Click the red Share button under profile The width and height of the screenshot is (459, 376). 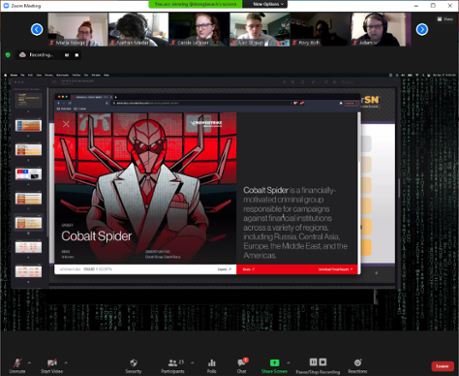click(248, 269)
